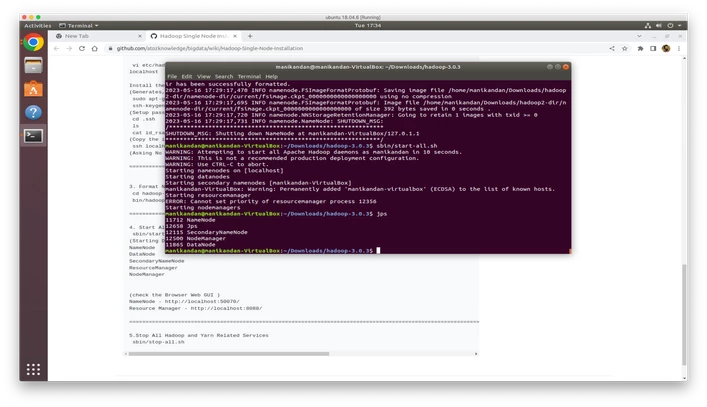
Task: View site info via the lock icon
Action: pos(110,48)
